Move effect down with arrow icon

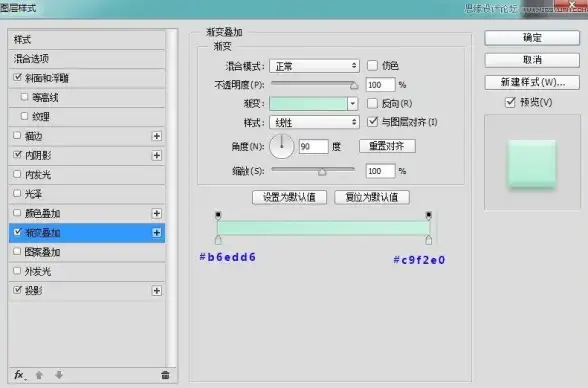[59, 375]
